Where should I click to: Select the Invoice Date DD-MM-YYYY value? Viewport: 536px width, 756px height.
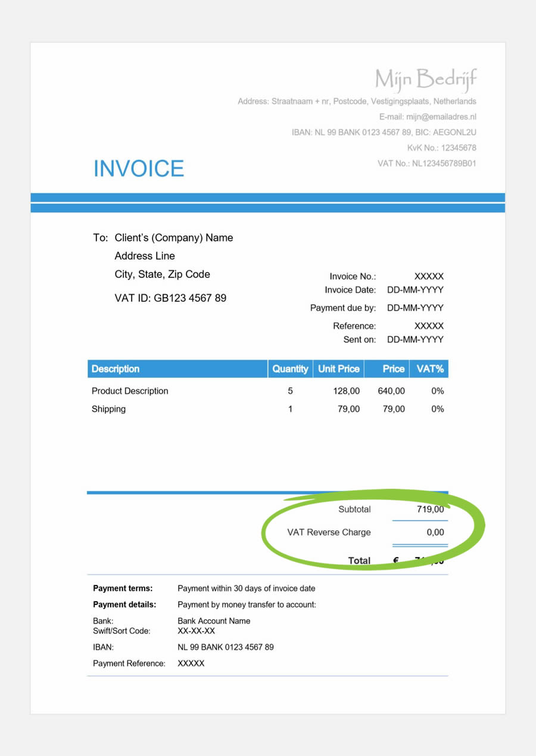(x=415, y=290)
